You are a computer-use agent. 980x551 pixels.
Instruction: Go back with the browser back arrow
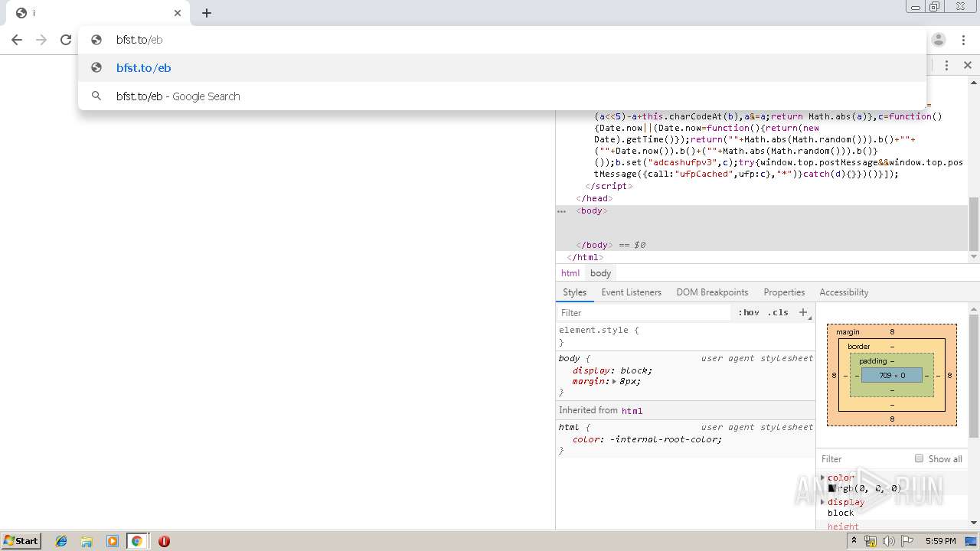(x=17, y=40)
